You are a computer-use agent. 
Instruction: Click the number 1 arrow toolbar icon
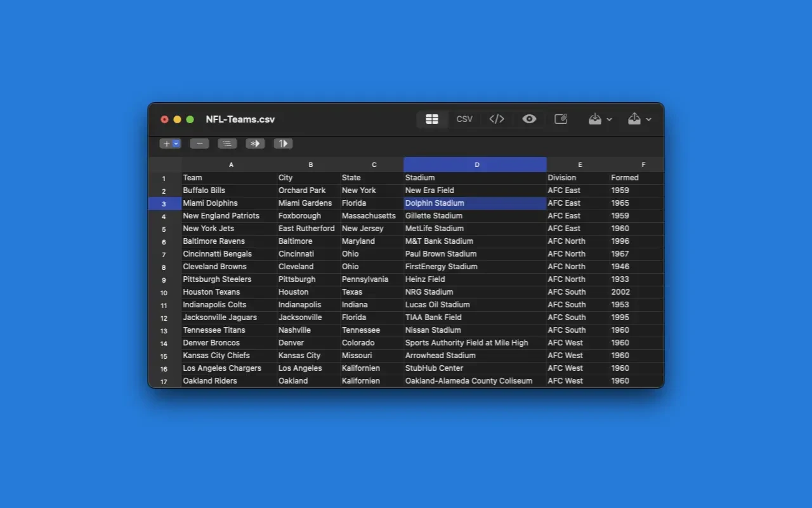click(x=283, y=144)
